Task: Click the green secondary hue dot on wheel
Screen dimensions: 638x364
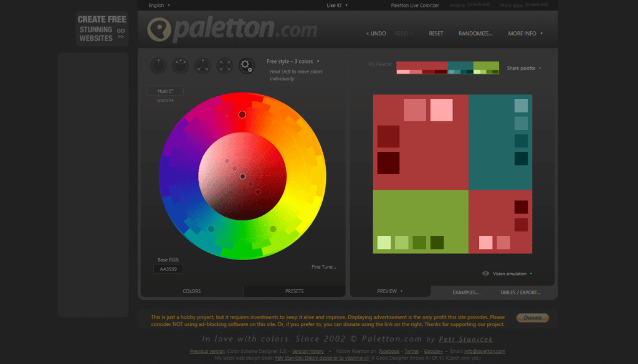Action: [x=273, y=229]
